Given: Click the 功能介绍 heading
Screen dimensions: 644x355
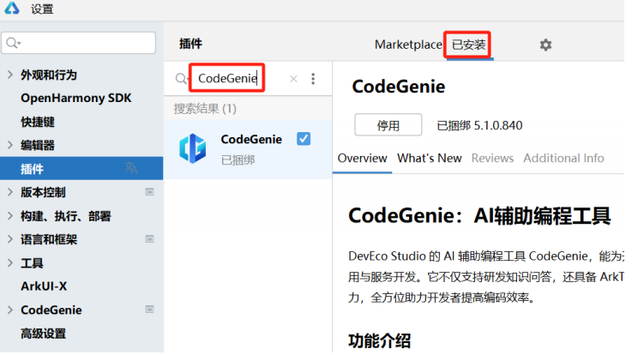Looking at the screenshot, I should point(380,340).
